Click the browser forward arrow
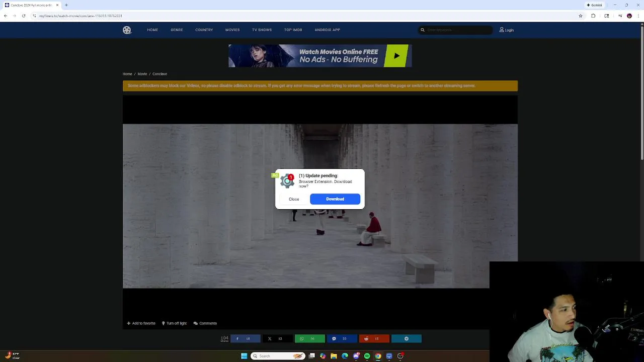This screenshot has width=644, height=362. (x=14, y=16)
